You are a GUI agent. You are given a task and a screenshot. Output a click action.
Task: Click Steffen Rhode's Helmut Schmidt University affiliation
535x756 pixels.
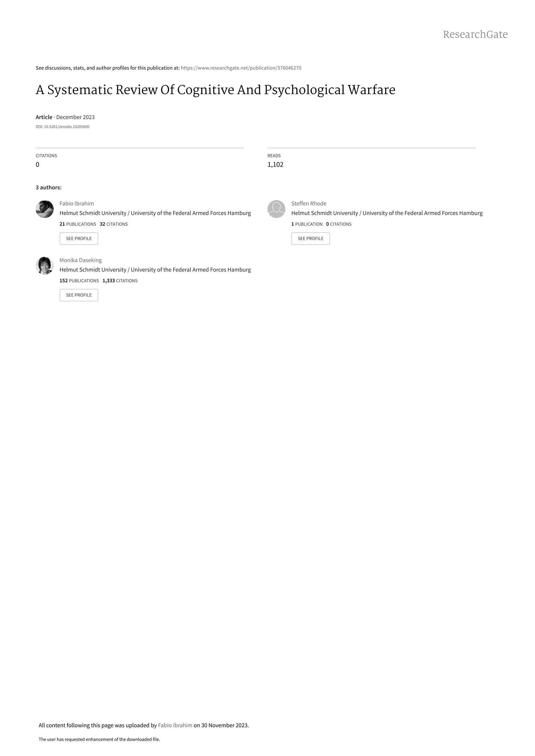(x=387, y=213)
